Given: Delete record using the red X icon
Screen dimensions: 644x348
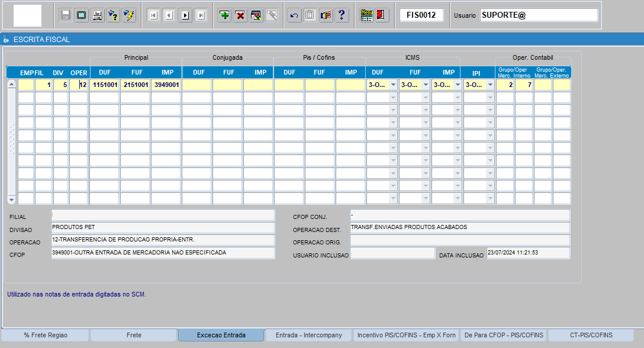Looking at the screenshot, I should coord(240,15).
